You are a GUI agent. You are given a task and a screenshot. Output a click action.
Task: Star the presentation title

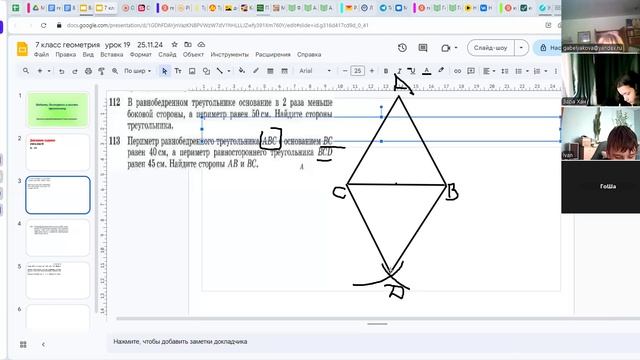tap(174, 44)
